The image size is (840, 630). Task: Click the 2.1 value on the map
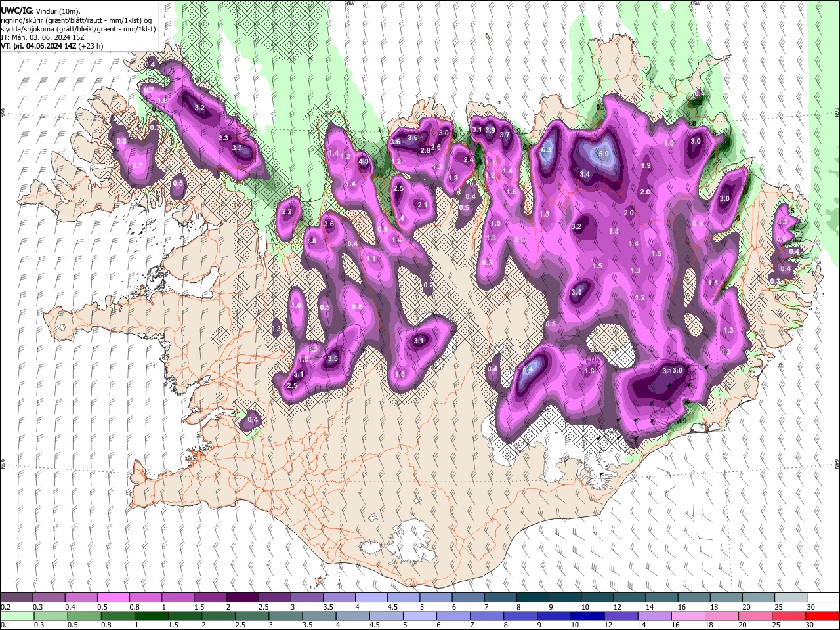[423, 205]
